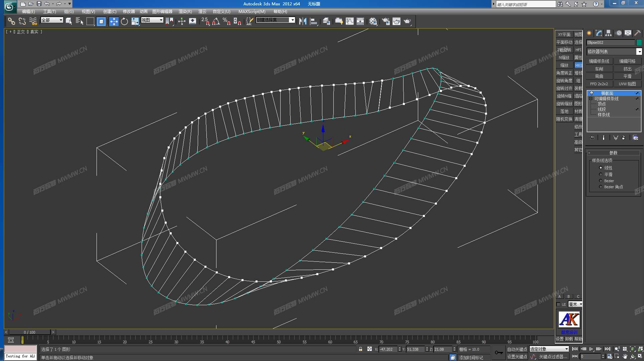Open the Layer Manager

[326, 21]
